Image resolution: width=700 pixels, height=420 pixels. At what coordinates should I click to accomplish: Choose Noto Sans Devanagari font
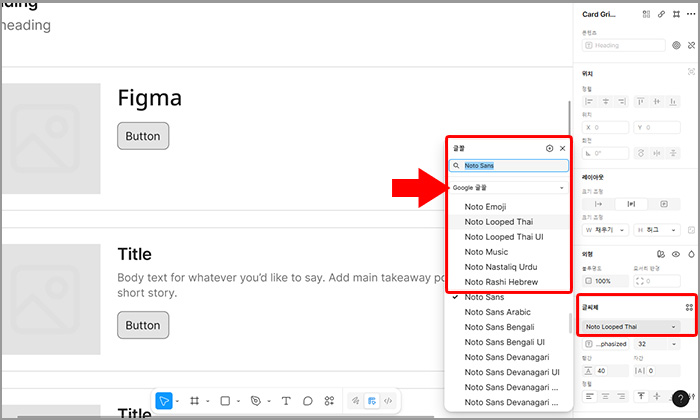[x=509, y=357]
